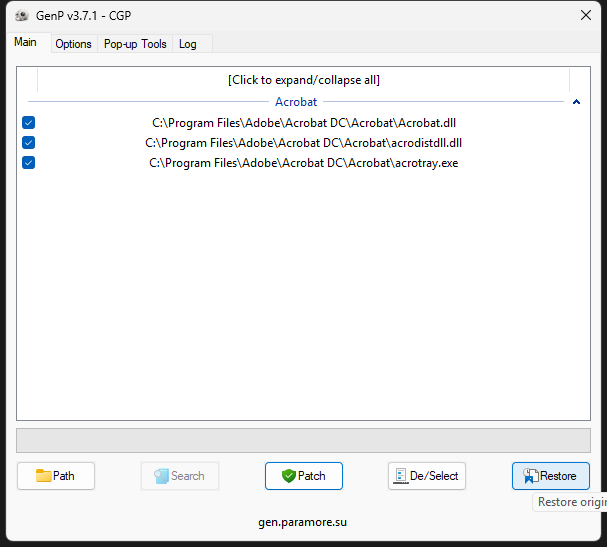Click the green shield Patch icon

pos(289,476)
